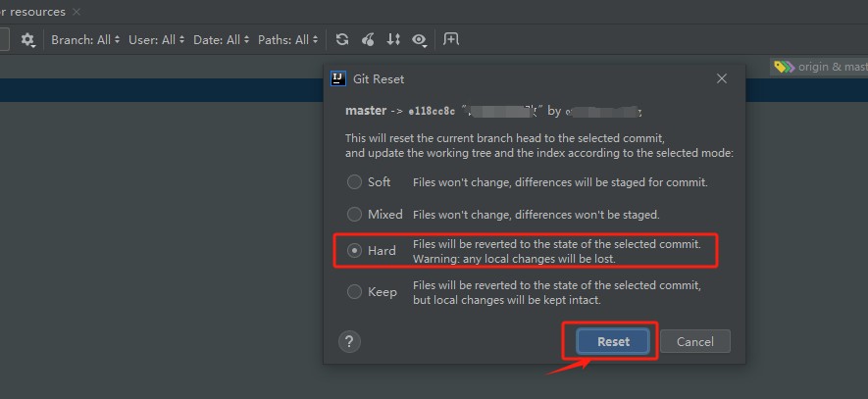Image resolution: width=868 pixels, height=399 pixels.
Task: Click the Refresh log icon
Action: (342, 40)
